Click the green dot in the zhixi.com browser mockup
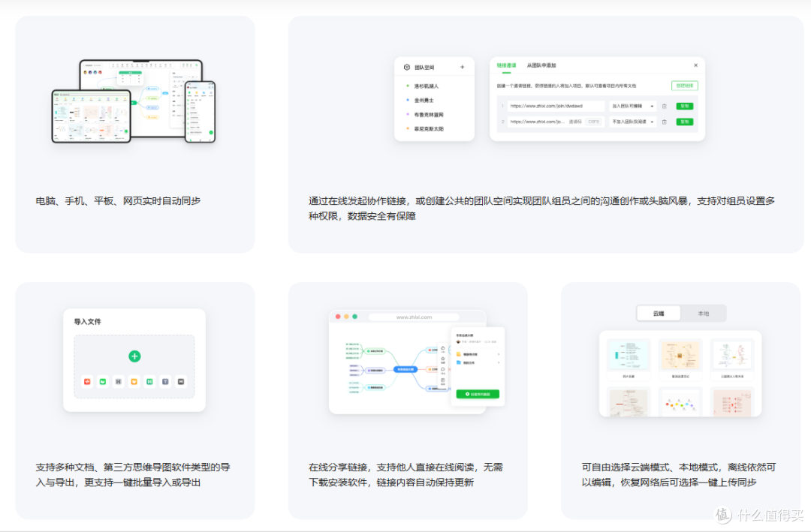This screenshot has height=532, width=811. pyautogui.click(x=354, y=317)
